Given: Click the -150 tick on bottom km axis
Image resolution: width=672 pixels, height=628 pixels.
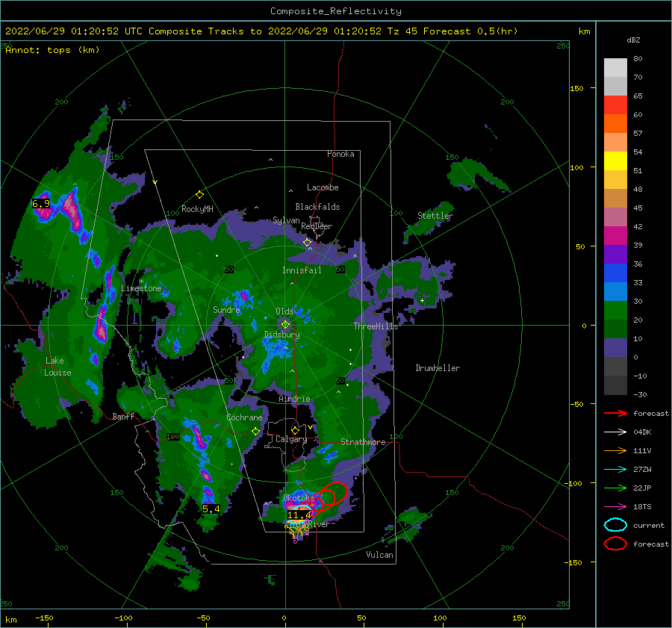Looking at the screenshot, I should pyautogui.click(x=44, y=618).
